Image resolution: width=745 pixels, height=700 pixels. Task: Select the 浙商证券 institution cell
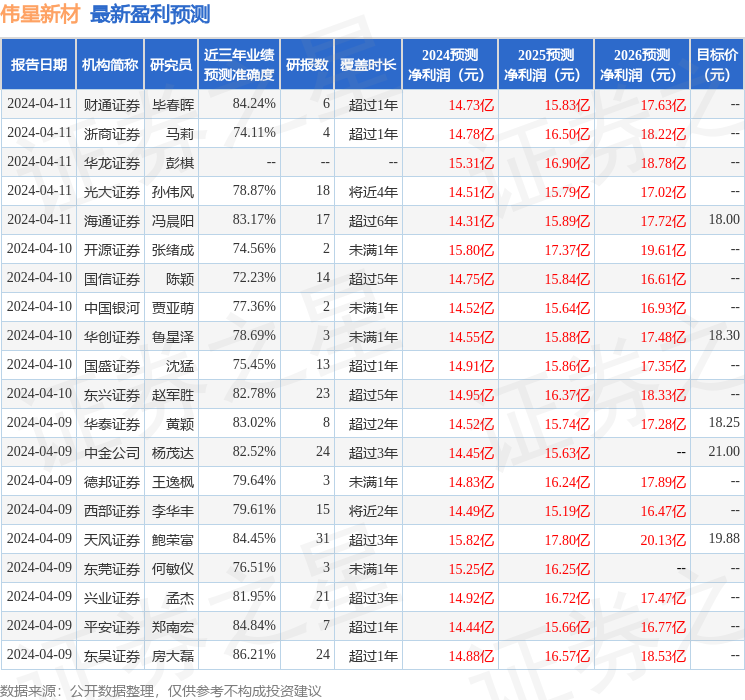pyautogui.click(x=112, y=134)
